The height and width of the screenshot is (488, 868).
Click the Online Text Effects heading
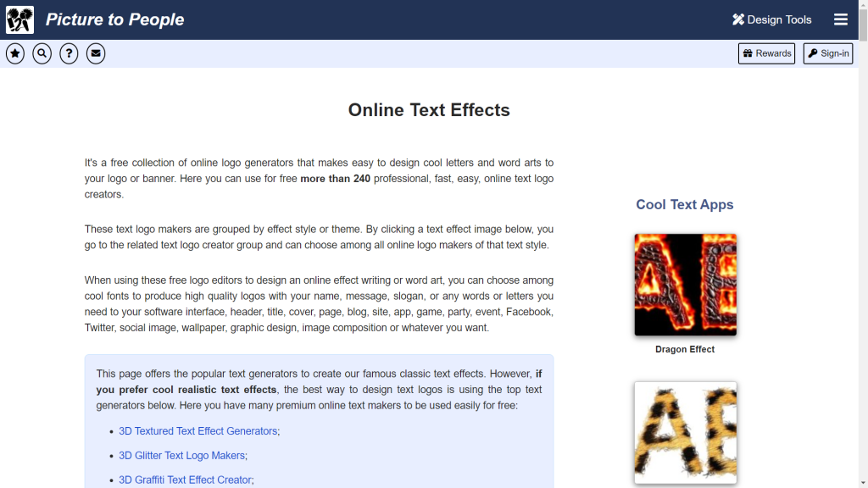[429, 110]
